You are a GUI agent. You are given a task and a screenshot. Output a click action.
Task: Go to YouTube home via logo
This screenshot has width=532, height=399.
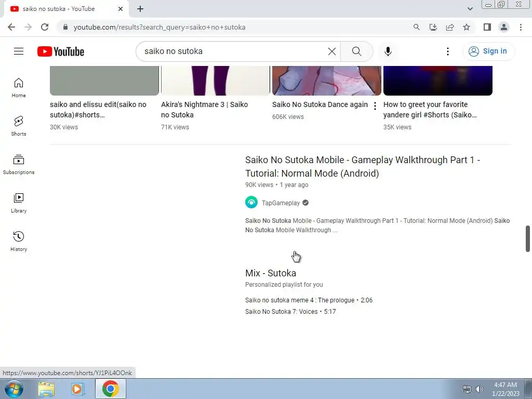pyautogui.click(x=61, y=51)
